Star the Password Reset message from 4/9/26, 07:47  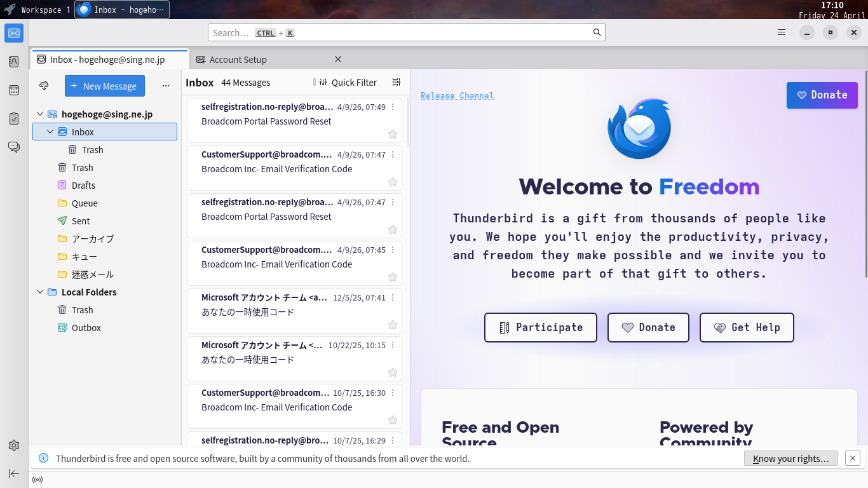pos(393,229)
